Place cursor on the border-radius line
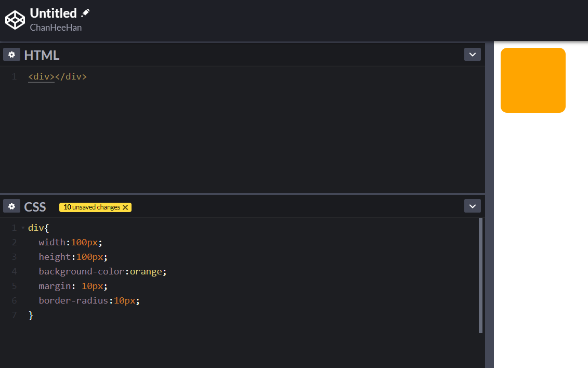Screen dimensions: 588x368 point(89,300)
